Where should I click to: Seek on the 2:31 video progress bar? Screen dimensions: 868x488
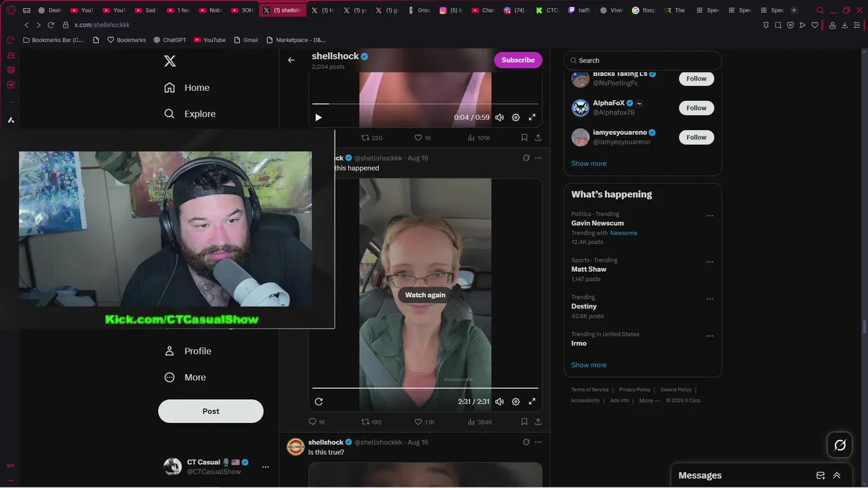(x=425, y=388)
